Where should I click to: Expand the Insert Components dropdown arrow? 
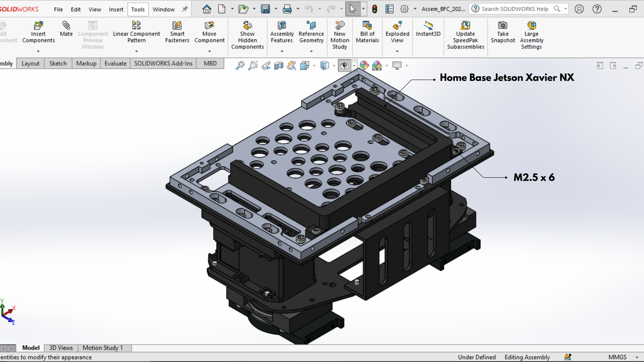click(x=38, y=51)
